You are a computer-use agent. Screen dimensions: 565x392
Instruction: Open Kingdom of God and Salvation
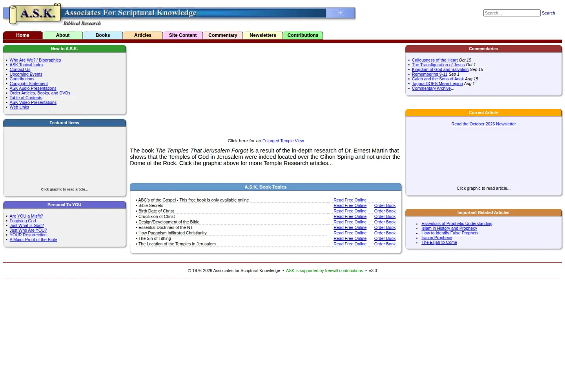tap(440, 70)
